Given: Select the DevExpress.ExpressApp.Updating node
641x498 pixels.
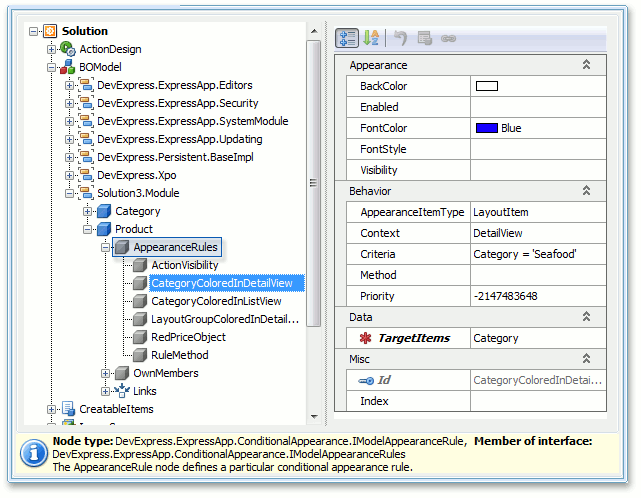Looking at the screenshot, I should [x=180, y=139].
